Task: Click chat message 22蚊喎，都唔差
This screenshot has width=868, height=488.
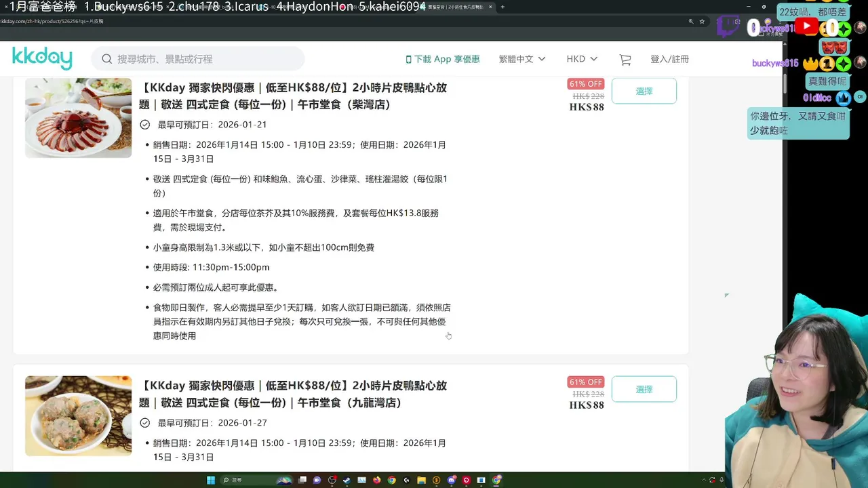Action: (x=812, y=12)
